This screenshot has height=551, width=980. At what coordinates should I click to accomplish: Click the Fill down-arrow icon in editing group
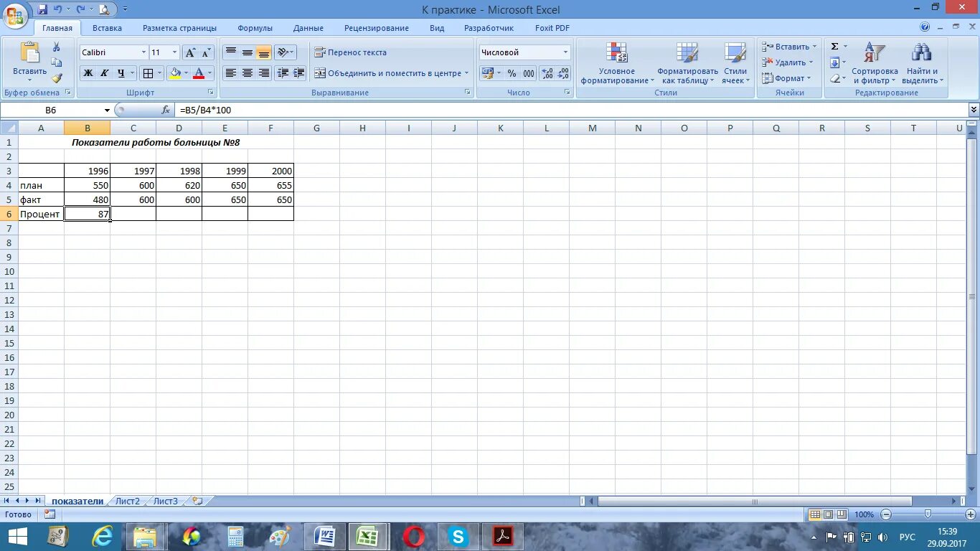(x=834, y=62)
